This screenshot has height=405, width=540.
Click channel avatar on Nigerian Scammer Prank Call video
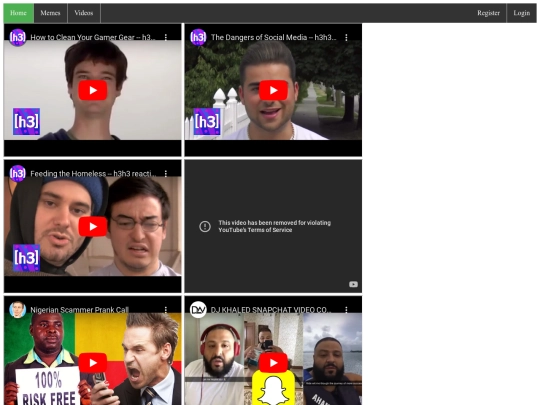coord(18,310)
